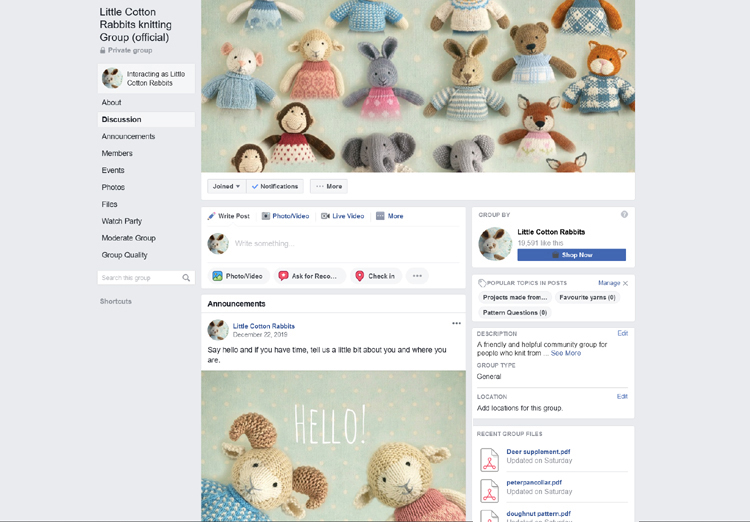Click the Shop Now button
Screen dimensions: 750x522
pos(572,255)
